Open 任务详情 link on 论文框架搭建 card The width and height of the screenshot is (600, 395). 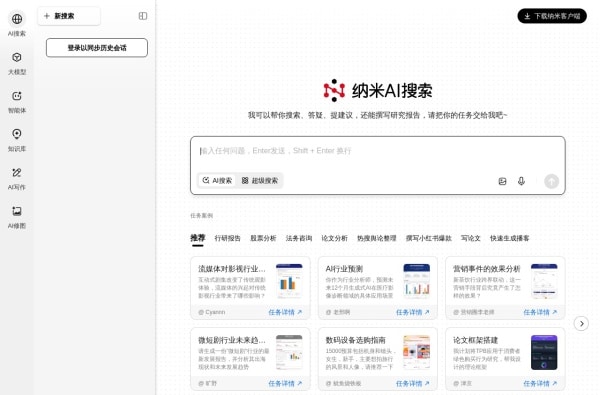[540, 383]
